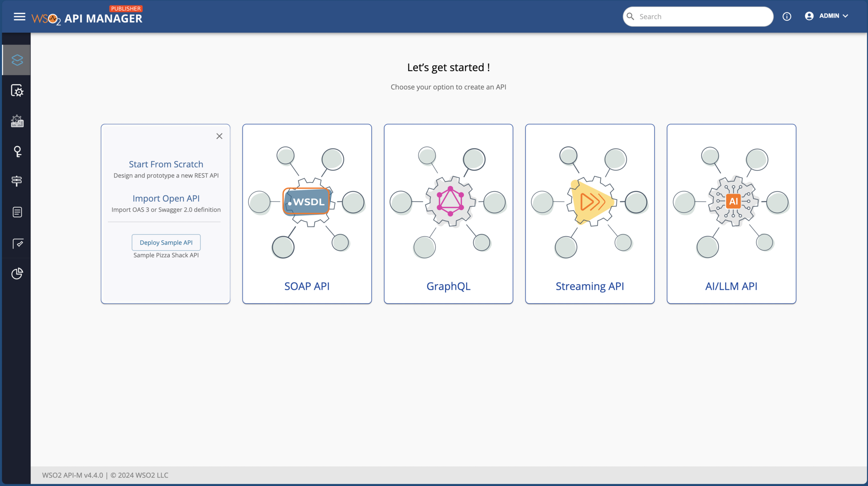The width and height of the screenshot is (868, 486).
Task: Click the search magnifier in the search bar
Action: coord(630,16)
